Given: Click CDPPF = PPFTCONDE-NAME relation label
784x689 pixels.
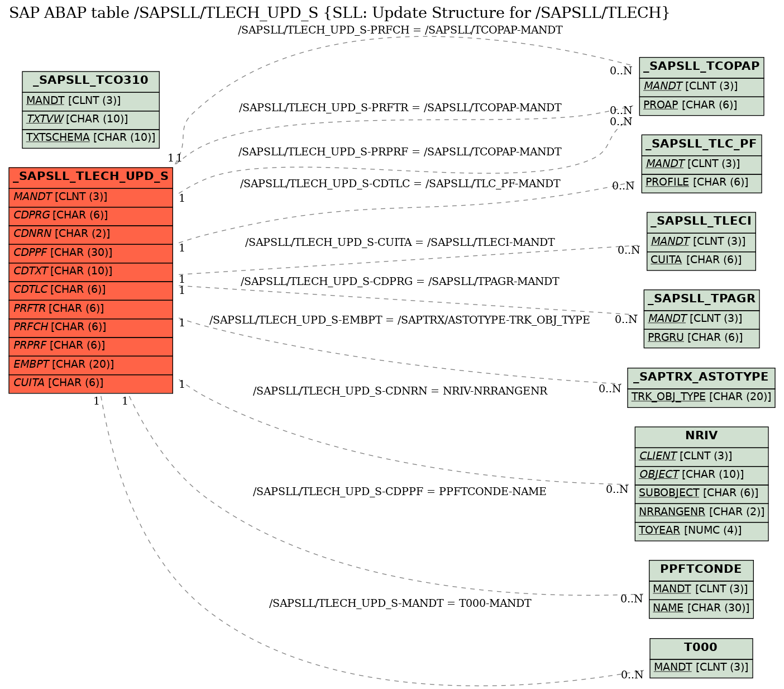Looking at the screenshot, I should coord(400,492).
